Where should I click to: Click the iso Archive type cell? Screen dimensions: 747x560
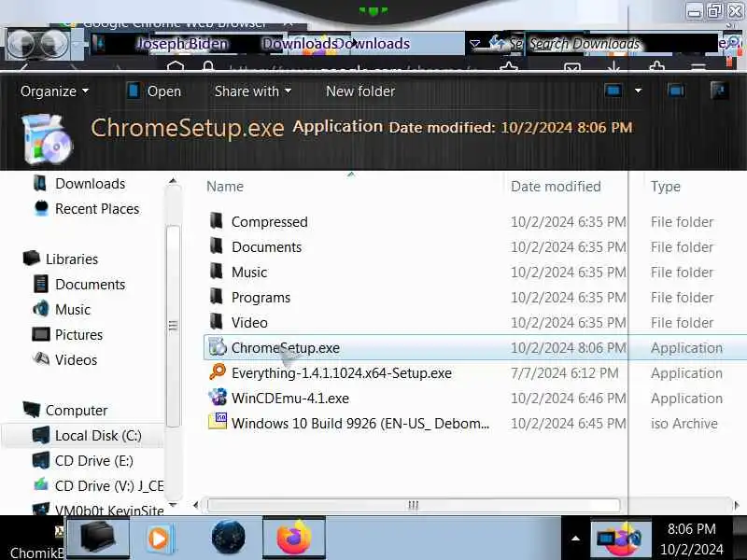[684, 424]
